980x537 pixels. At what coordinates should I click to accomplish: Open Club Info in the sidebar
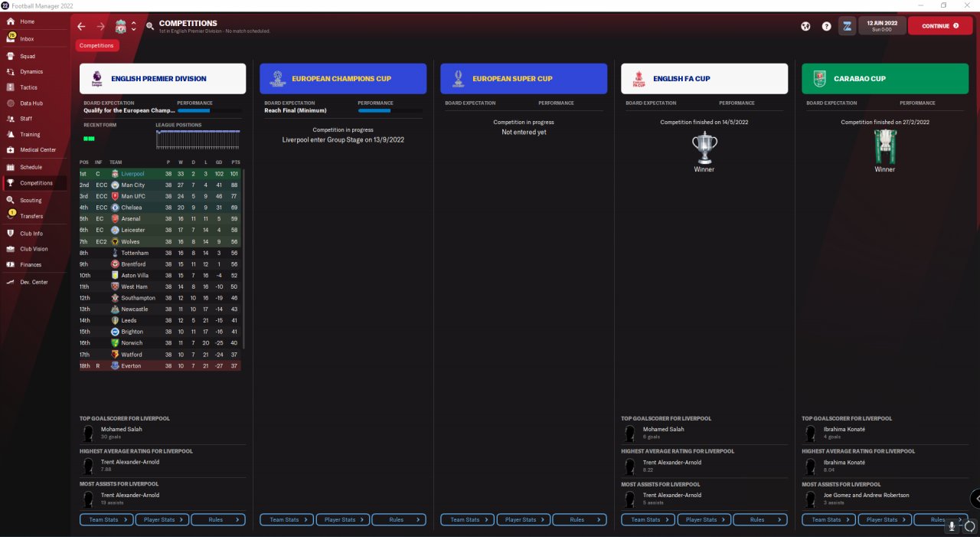pos(33,234)
